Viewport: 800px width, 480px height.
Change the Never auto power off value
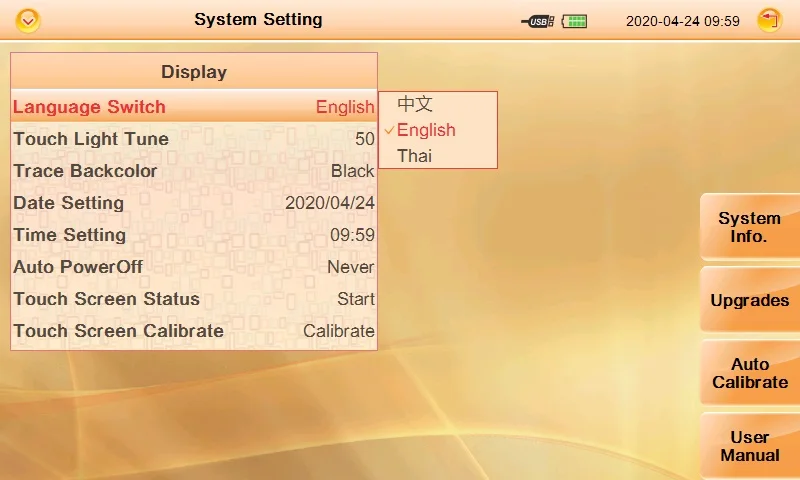click(351, 267)
